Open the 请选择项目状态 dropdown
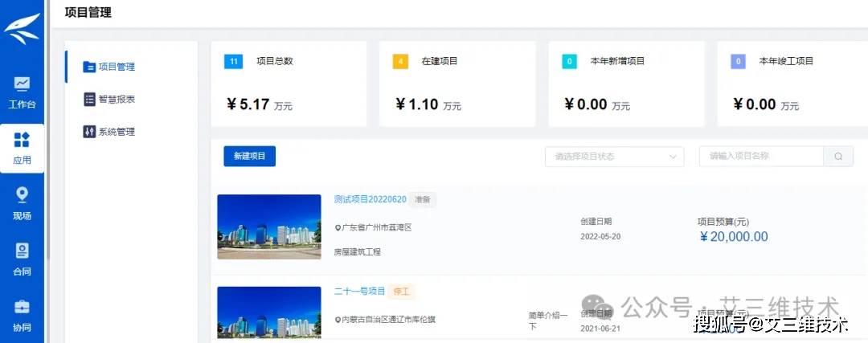The width and height of the screenshot is (868, 343). pos(615,157)
